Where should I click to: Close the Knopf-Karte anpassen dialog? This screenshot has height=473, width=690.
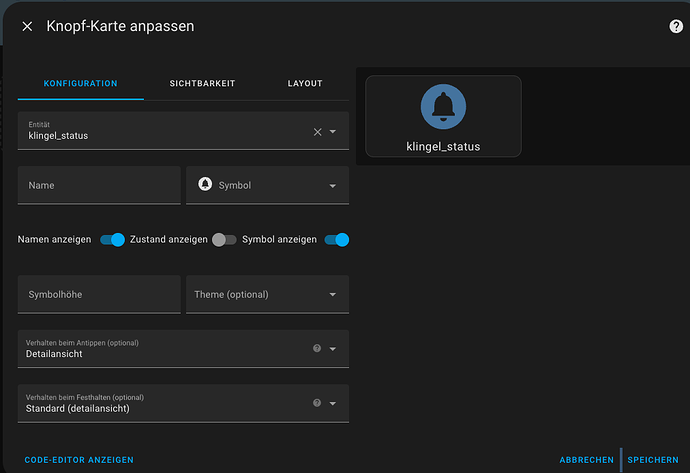click(27, 26)
